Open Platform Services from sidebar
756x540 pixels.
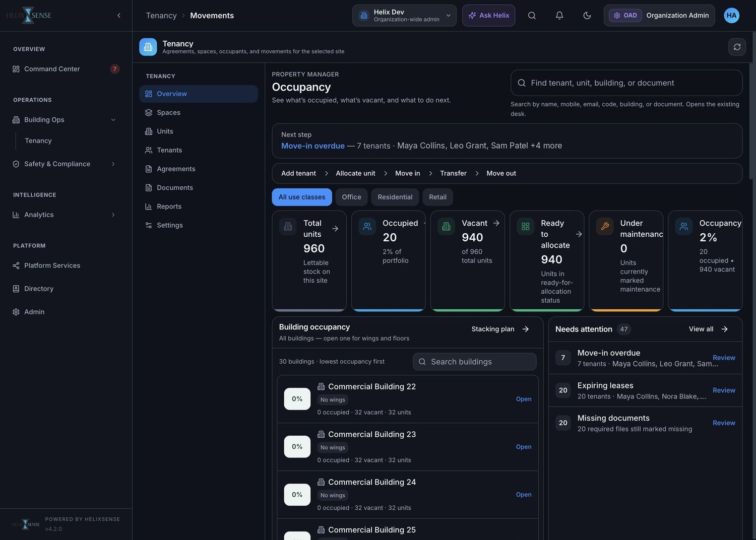(x=66, y=265)
